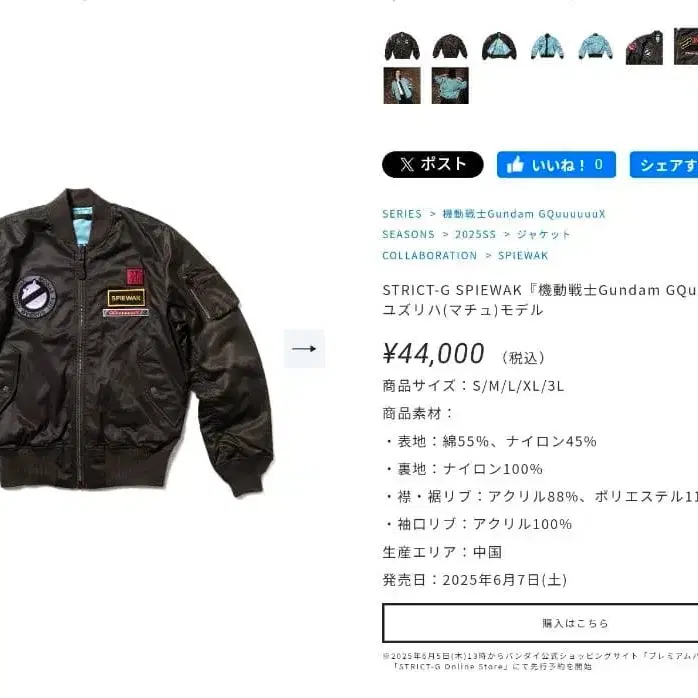Select the second model photo thumbnail
The width and height of the screenshot is (698, 698).
coord(450,85)
